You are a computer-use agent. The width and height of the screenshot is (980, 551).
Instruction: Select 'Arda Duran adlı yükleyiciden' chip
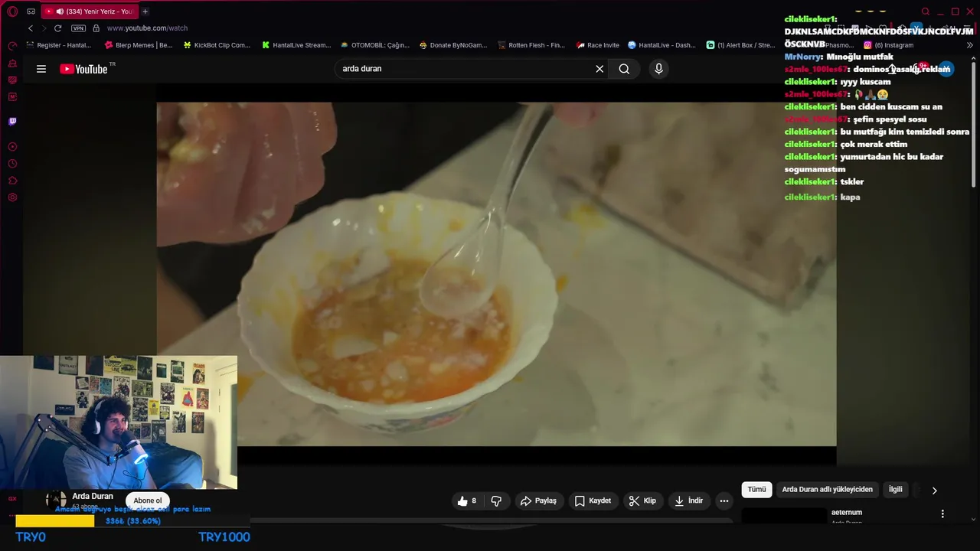click(827, 490)
